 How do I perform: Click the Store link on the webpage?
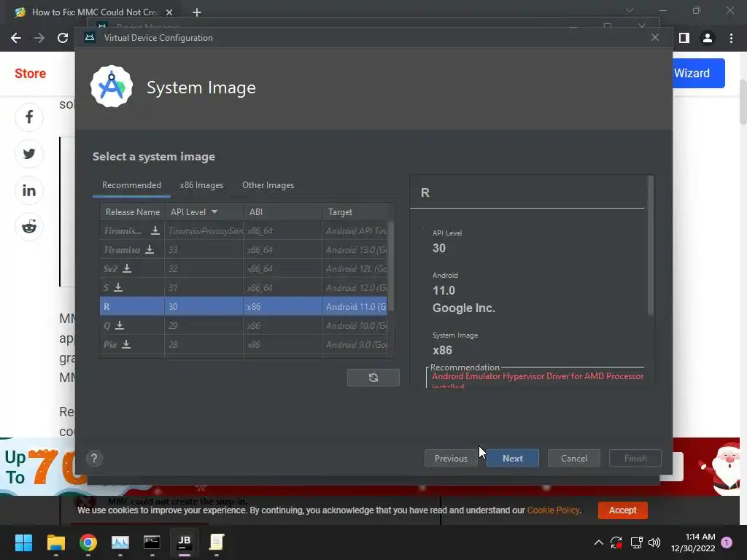point(30,74)
